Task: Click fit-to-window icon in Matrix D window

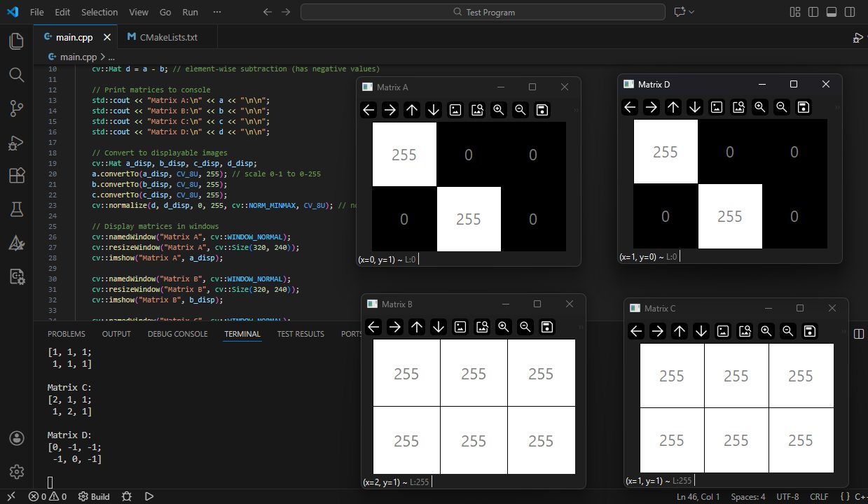Action: (738, 107)
